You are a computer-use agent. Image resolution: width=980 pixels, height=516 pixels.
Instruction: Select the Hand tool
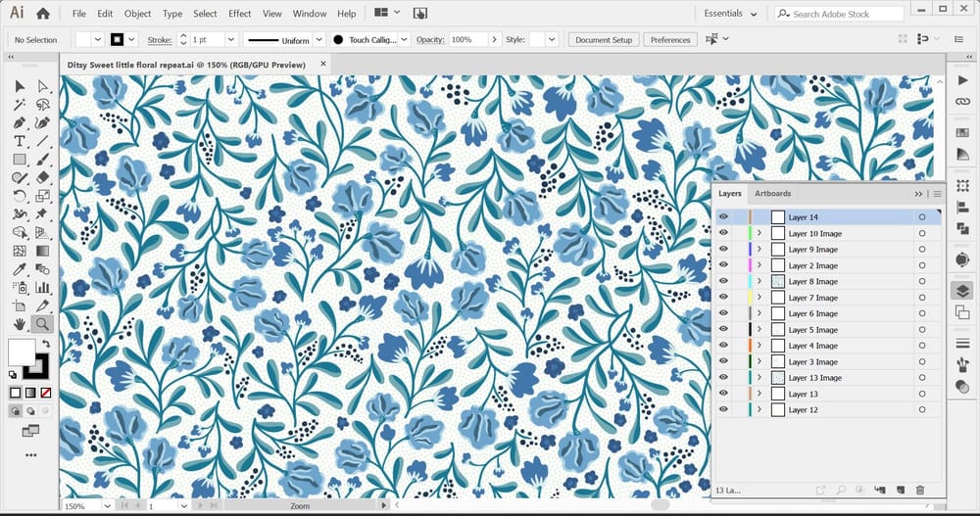point(20,324)
